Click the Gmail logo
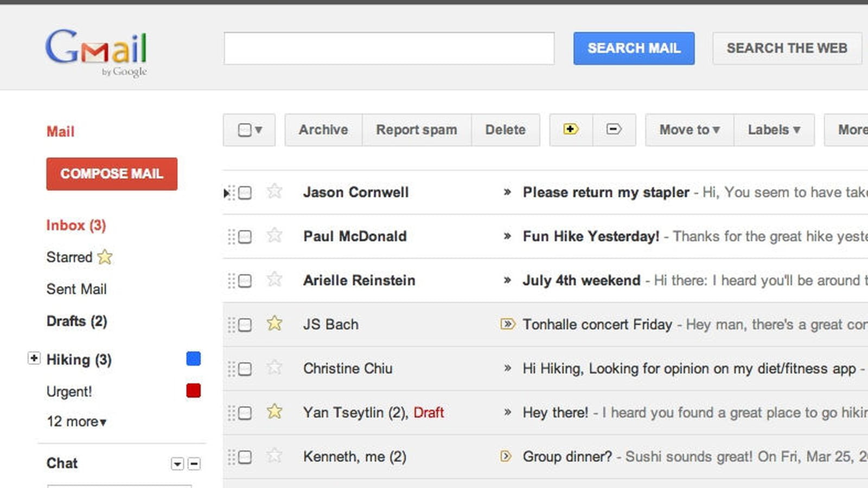868x488 pixels. coord(96,53)
